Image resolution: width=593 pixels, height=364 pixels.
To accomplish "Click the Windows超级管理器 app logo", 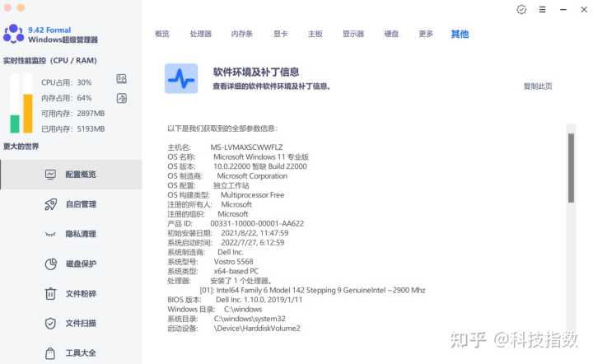I will coord(14,34).
